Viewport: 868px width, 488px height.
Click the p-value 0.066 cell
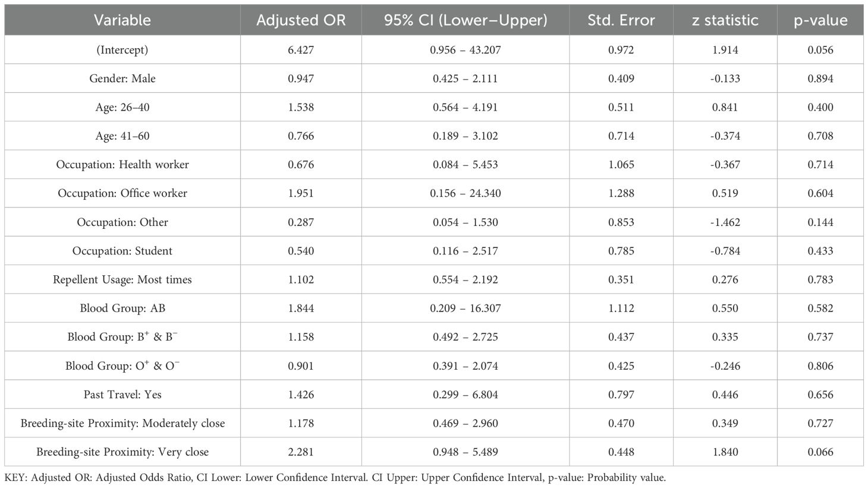point(820,452)
